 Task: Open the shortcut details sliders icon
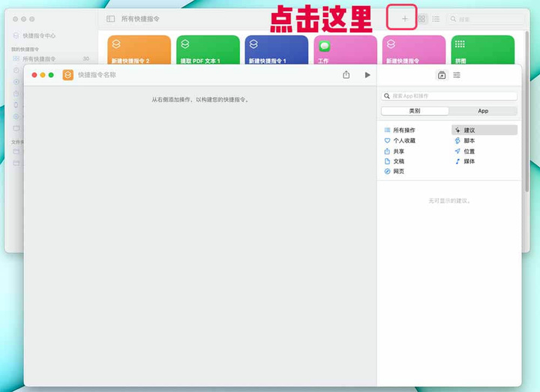457,75
